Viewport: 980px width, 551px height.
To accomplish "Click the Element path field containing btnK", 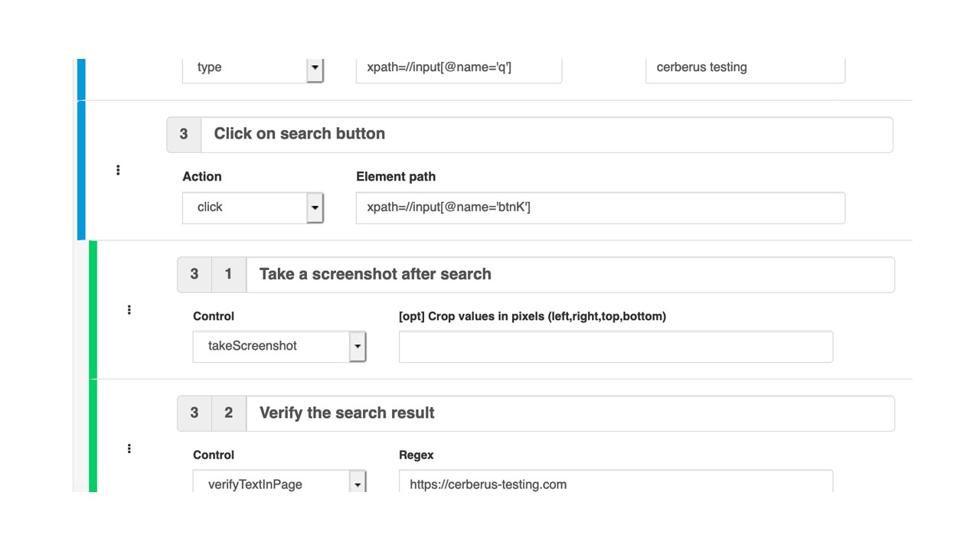I will (x=599, y=207).
